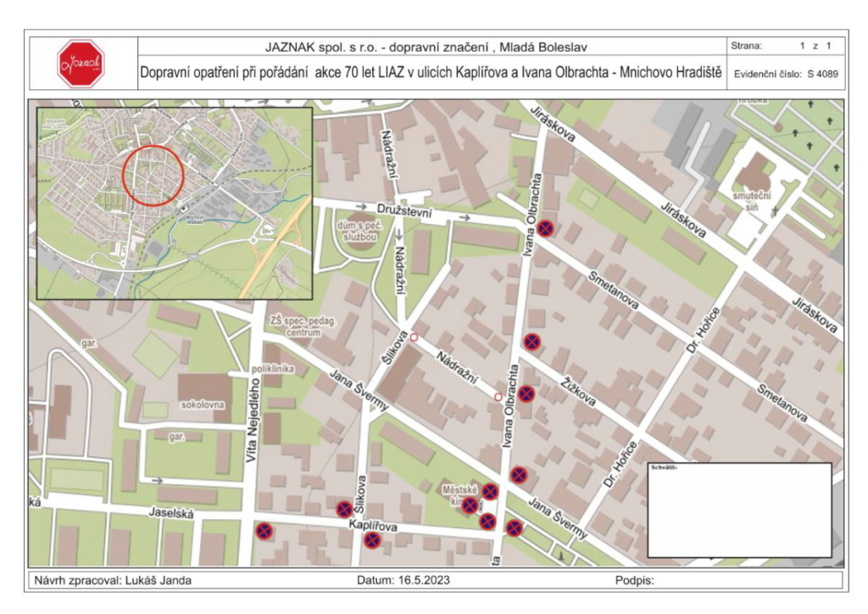
Task: Click the small red circle at Nádražní and Ivana Olbrachta
Action: tap(498, 396)
